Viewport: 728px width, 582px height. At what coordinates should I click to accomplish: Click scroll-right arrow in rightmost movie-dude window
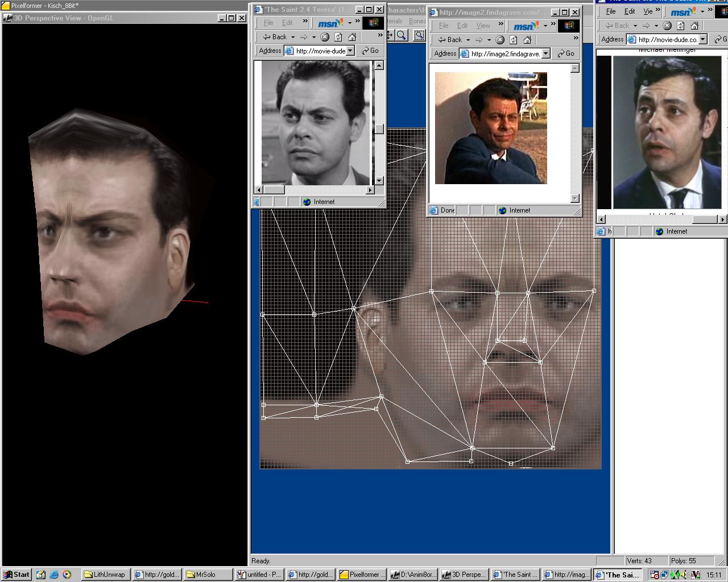click(x=723, y=219)
